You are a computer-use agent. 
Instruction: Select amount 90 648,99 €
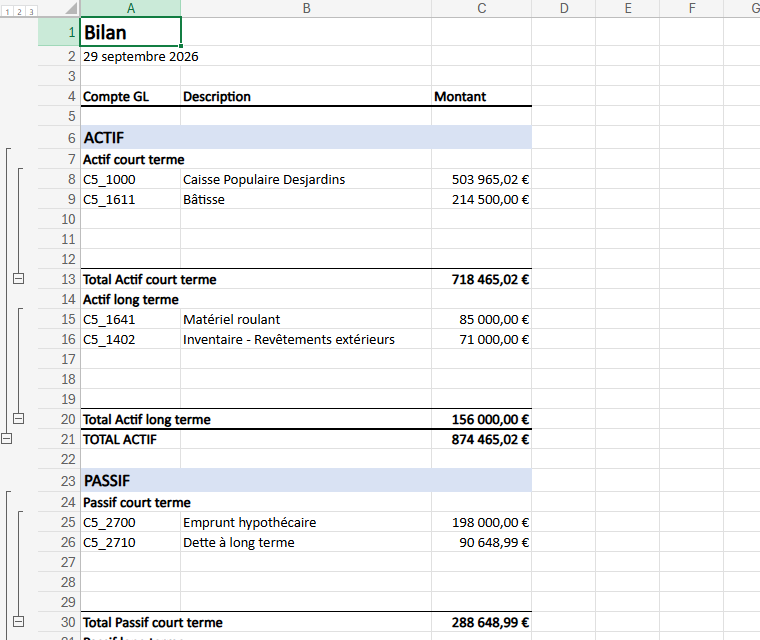pos(481,542)
